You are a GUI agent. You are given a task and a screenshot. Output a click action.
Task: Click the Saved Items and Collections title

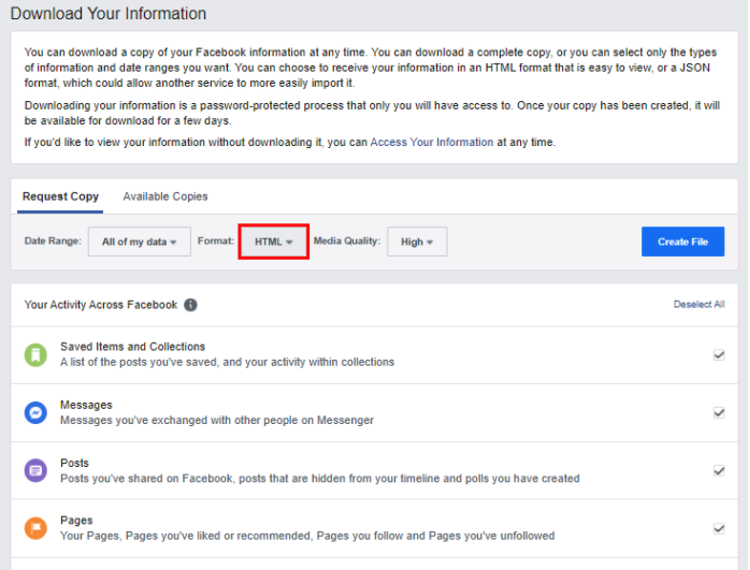[132, 346]
